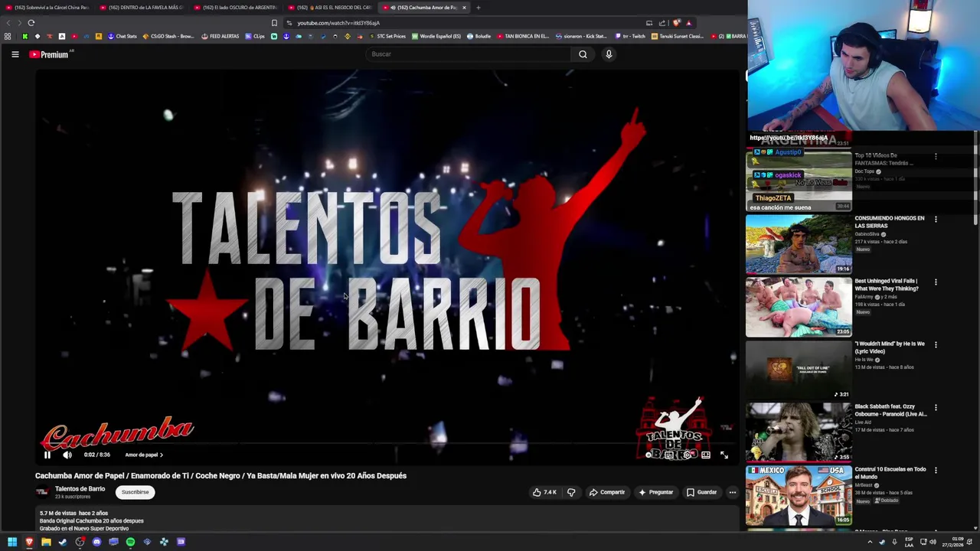The width and height of the screenshot is (980, 551).
Task: Open the YouTube hamburger guide menu
Action: (x=15, y=54)
